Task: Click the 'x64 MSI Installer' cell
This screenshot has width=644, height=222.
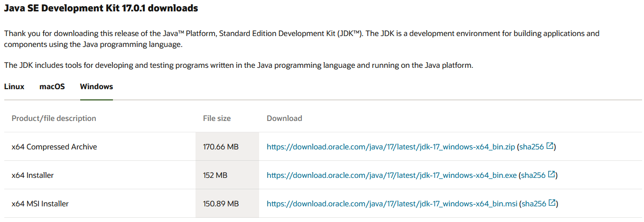Action: coord(100,204)
